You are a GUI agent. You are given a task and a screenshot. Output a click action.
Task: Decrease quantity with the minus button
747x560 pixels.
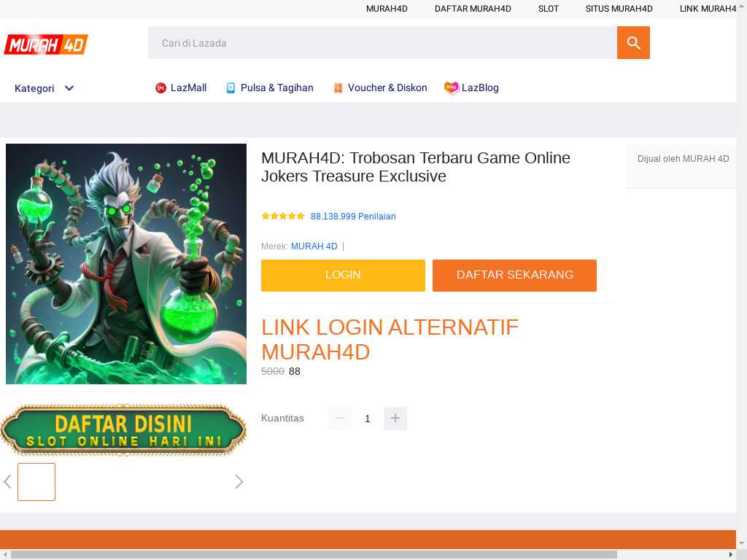tap(340, 419)
